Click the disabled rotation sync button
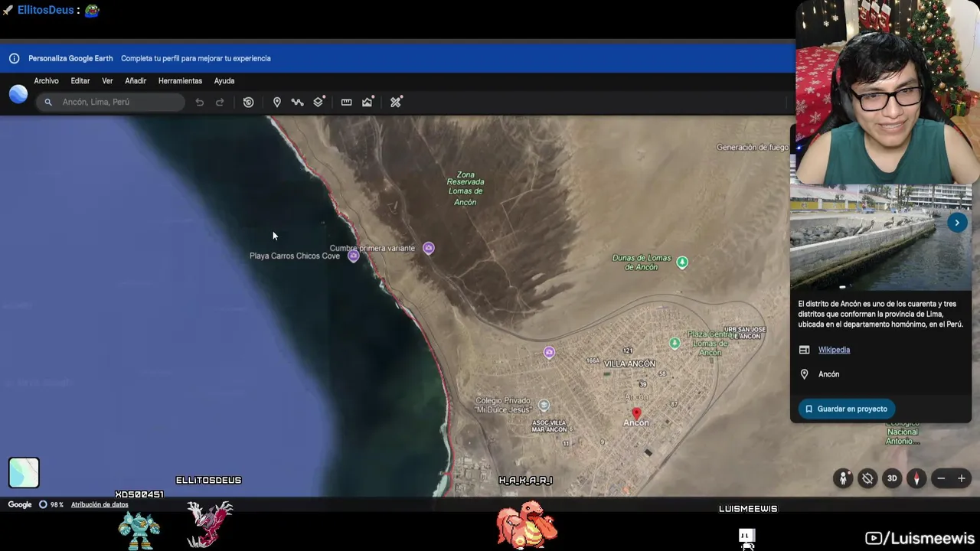The height and width of the screenshot is (551, 980). click(x=867, y=478)
